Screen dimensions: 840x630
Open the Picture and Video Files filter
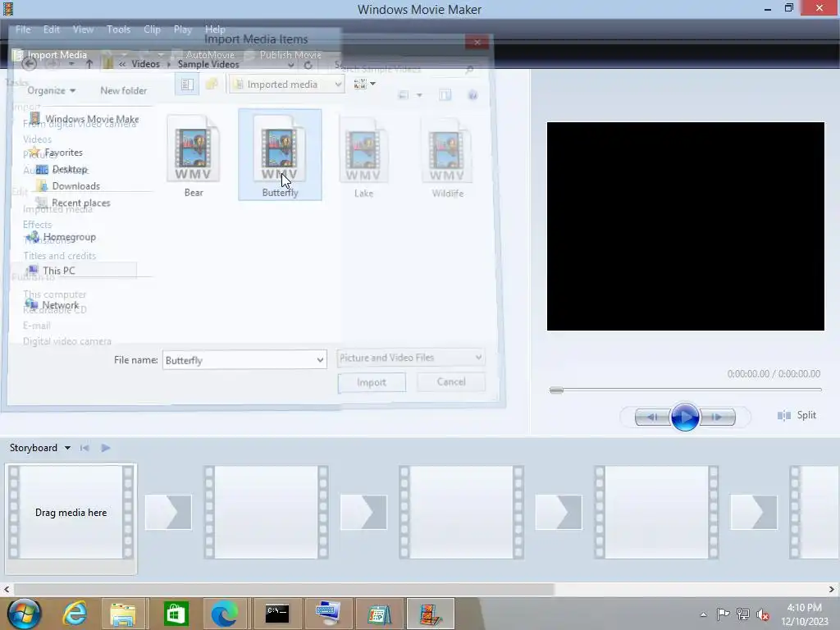coord(411,358)
